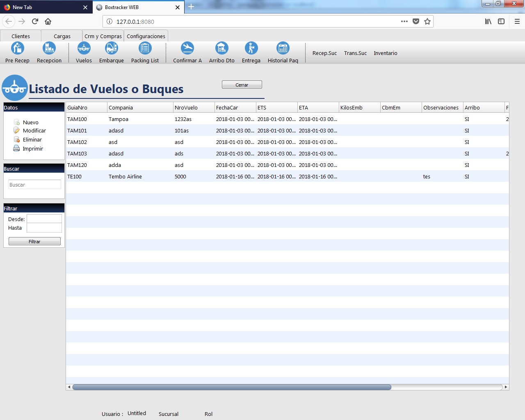525x420 pixels.
Task: Select Eliminar in the Datos panel
Action: pos(32,139)
